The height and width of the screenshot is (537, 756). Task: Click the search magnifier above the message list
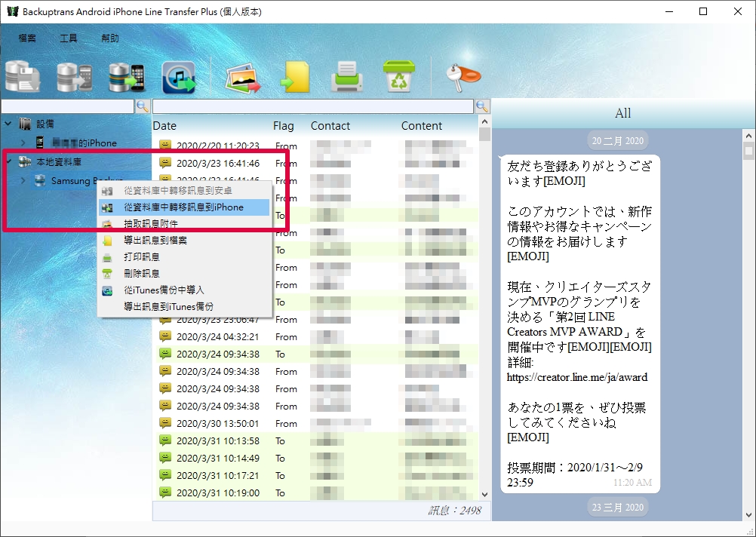click(483, 106)
